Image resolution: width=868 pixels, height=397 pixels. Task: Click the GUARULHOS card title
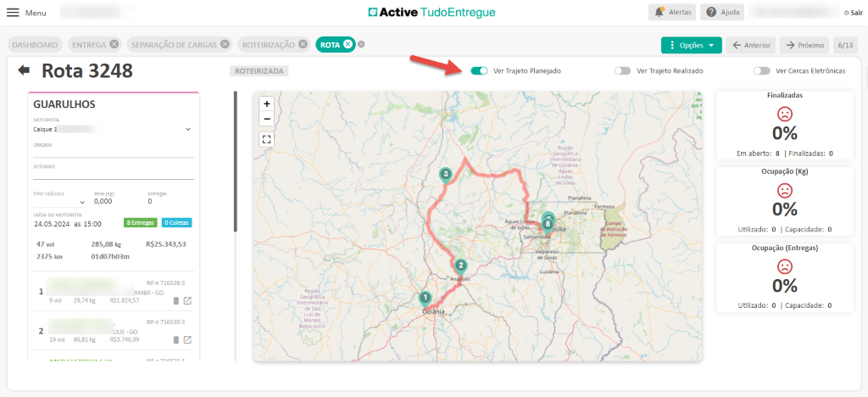point(64,104)
